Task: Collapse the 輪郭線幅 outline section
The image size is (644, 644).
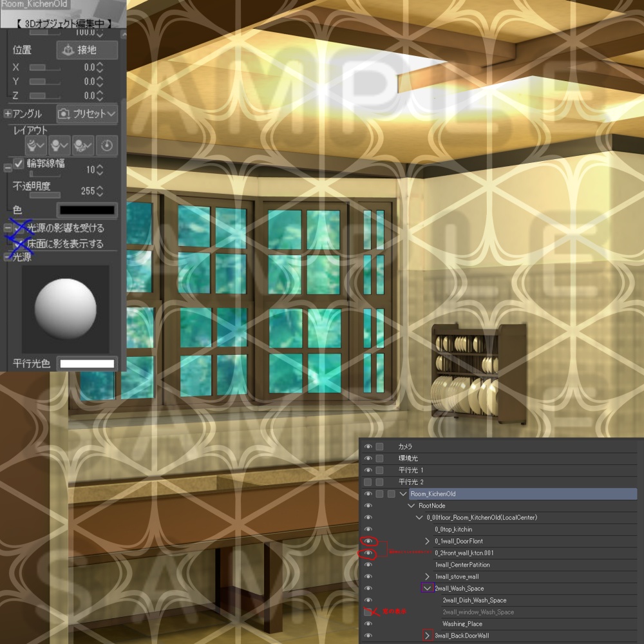Action: [x=7, y=167]
